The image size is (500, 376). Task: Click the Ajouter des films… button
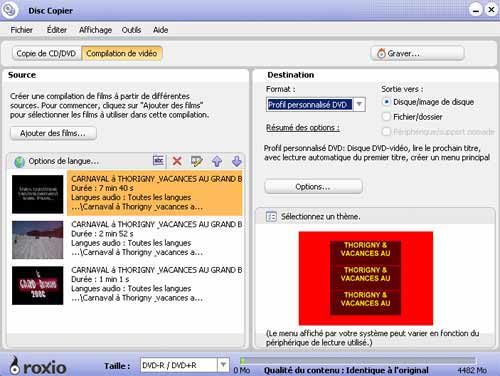[53, 133]
